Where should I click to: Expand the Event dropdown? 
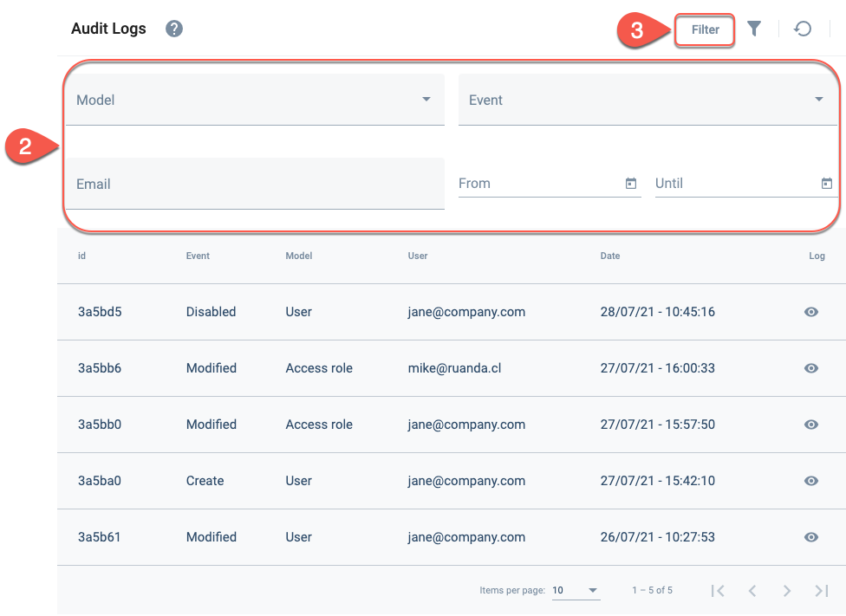point(648,100)
